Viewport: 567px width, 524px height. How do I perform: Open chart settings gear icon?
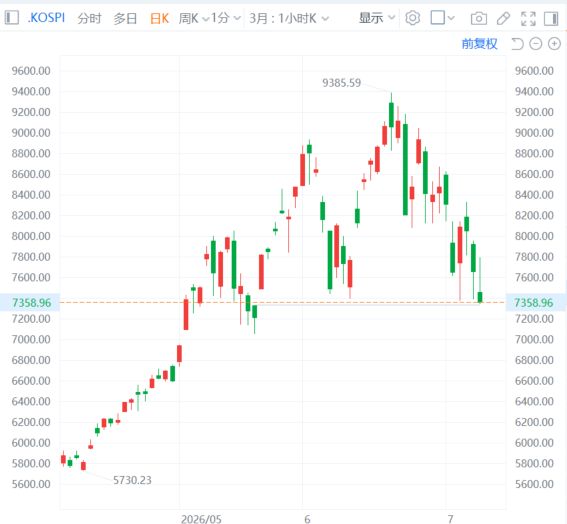[413, 18]
